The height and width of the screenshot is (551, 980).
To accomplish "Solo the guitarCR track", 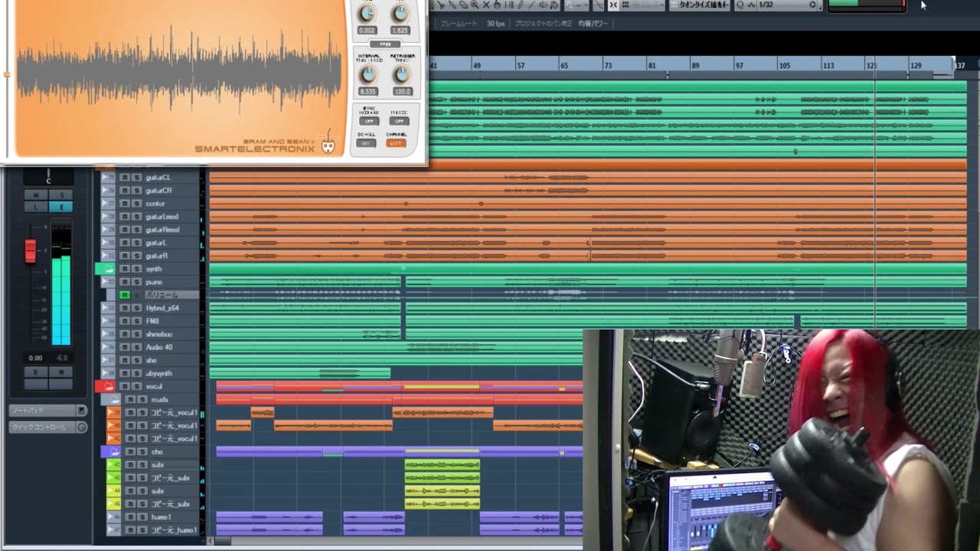I will click(136, 191).
